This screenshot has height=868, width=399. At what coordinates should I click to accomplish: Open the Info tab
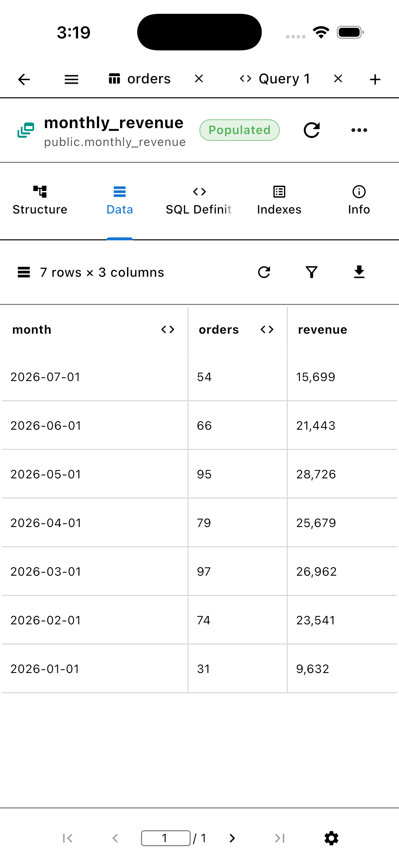[359, 201]
